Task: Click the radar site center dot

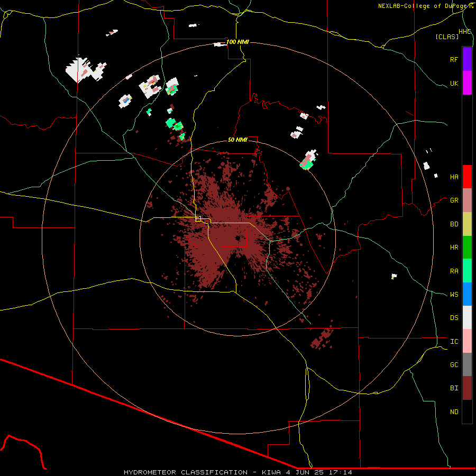Action: (238, 239)
